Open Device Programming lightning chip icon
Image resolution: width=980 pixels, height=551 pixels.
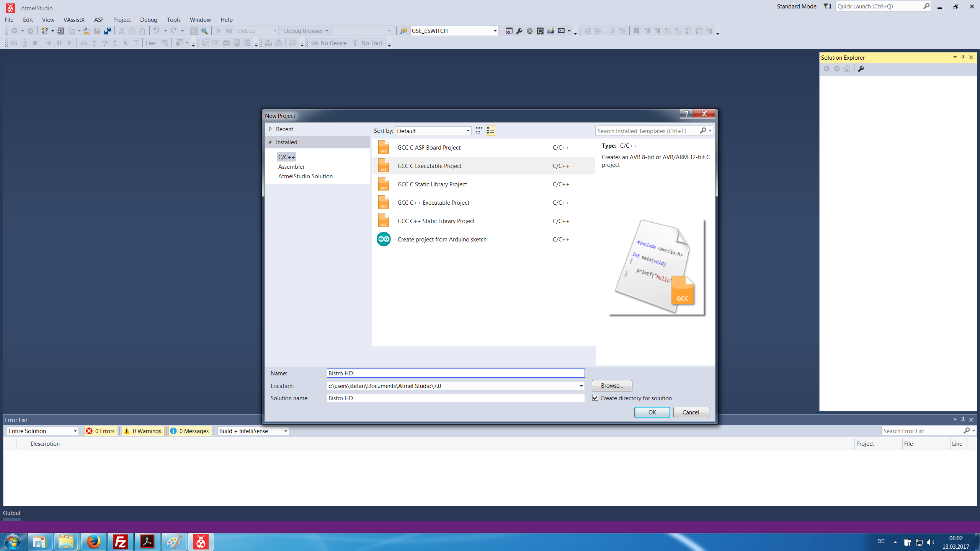coord(550,31)
